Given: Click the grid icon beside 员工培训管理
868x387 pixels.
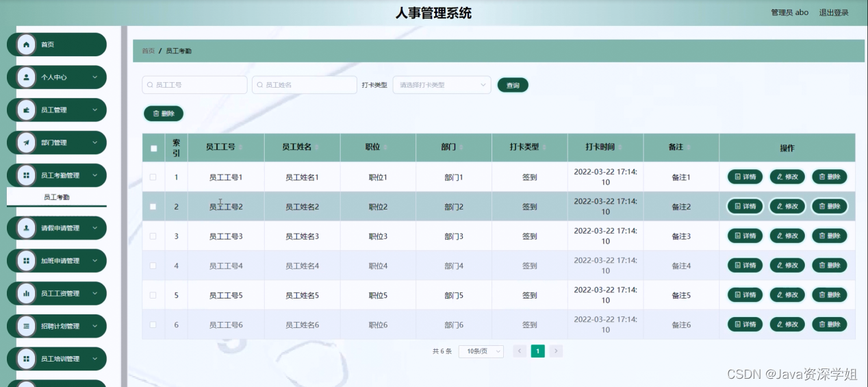Looking at the screenshot, I should [27, 359].
